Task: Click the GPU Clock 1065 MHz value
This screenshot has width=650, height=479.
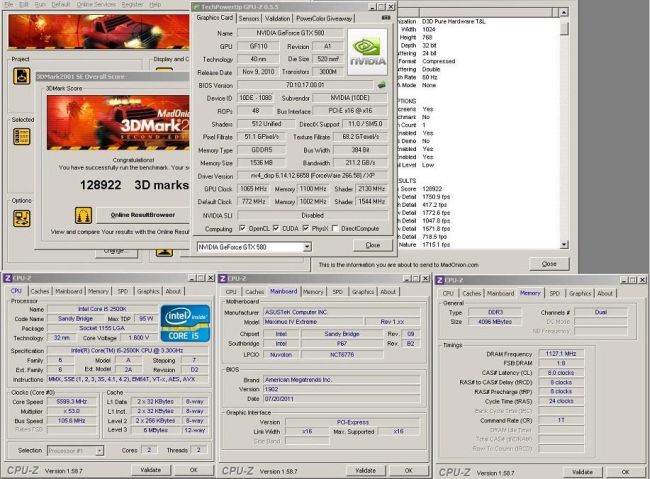Action: 254,189
